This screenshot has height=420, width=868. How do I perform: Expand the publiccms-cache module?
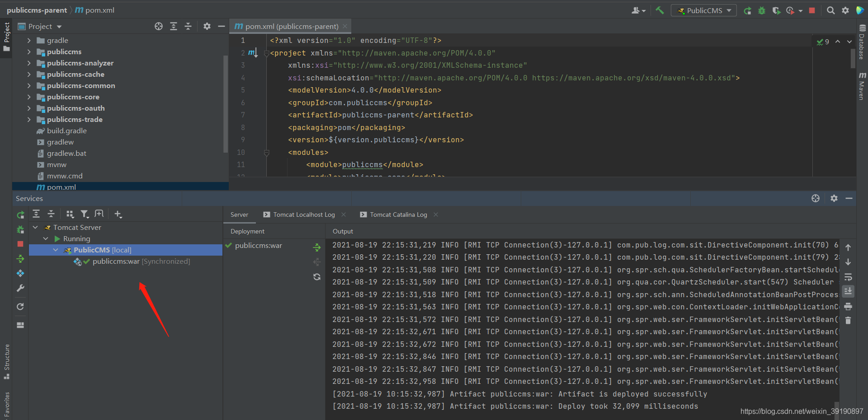click(29, 74)
